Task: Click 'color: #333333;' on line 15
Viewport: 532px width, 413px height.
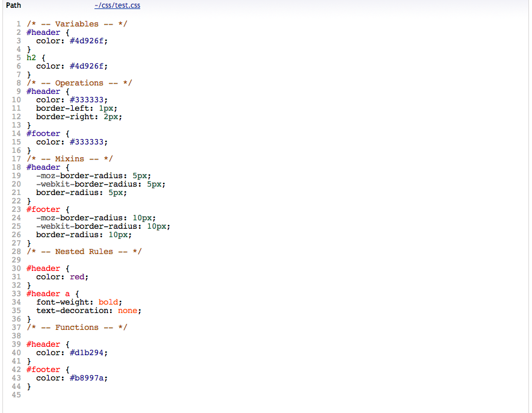Action: pos(72,142)
